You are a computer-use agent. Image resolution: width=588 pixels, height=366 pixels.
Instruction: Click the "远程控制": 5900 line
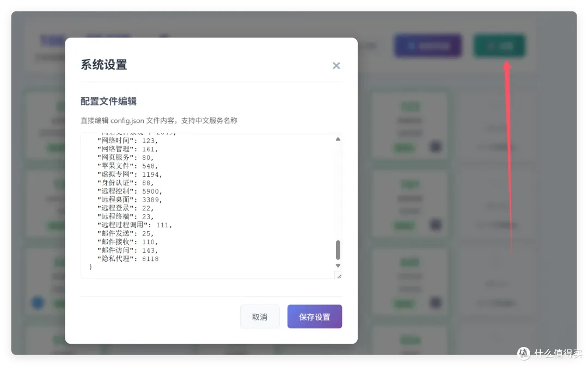click(x=130, y=191)
